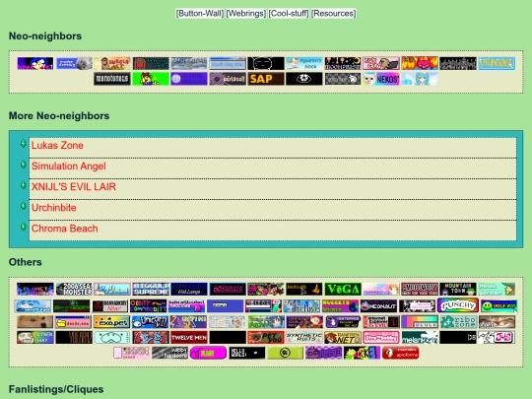Click the Oddity Commoddity button
This screenshot has width=532, height=399.
pyautogui.click(x=148, y=305)
